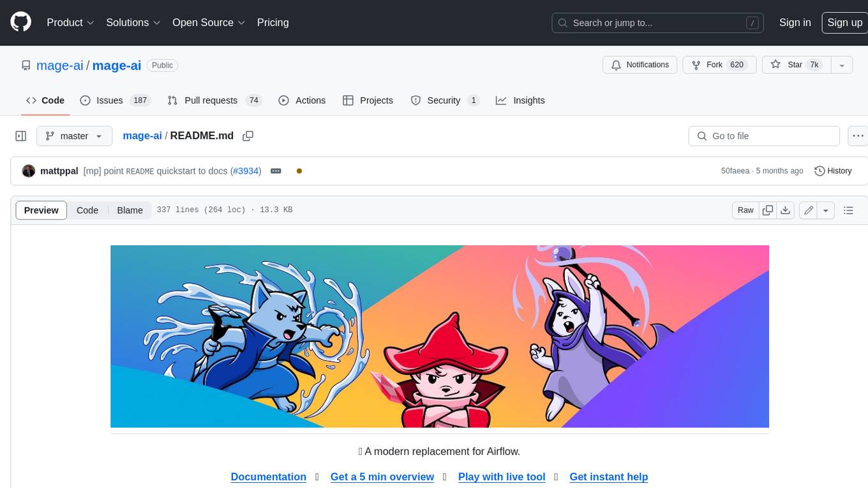Expand the Product menu
The width and height of the screenshot is (868, 488).
pos(70,22)
